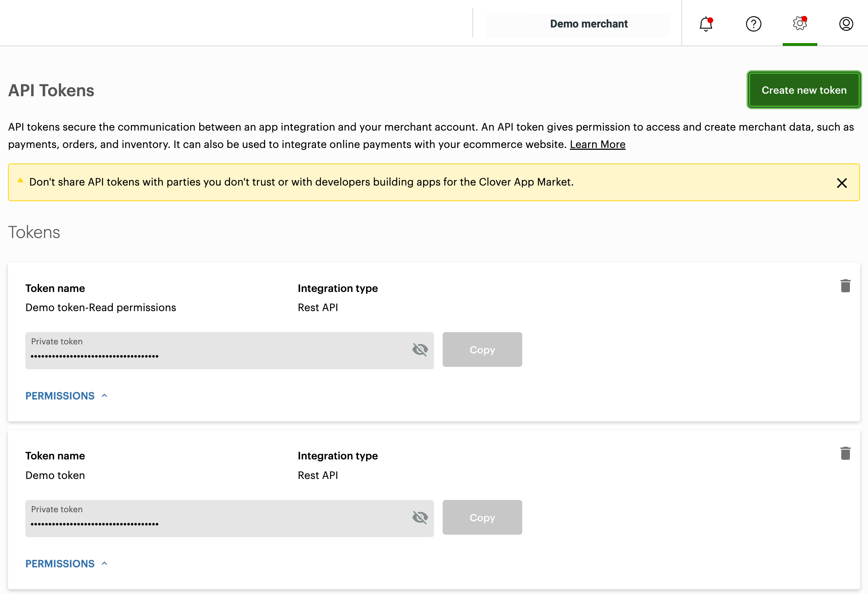Delete the Demo token-Read permissions token

coord(845,286)
